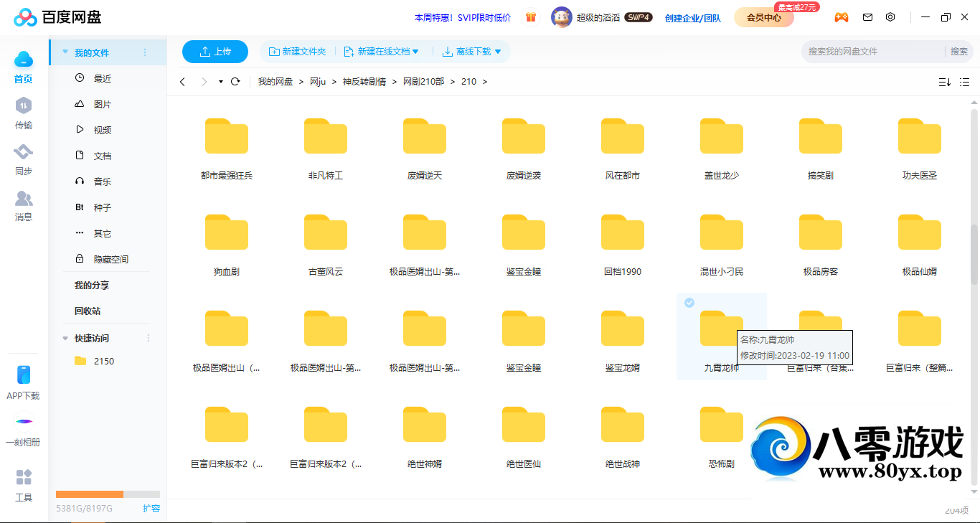Click the user avatar icon
The height and width of the screenshot is (523, 980).
click(562, 17)
